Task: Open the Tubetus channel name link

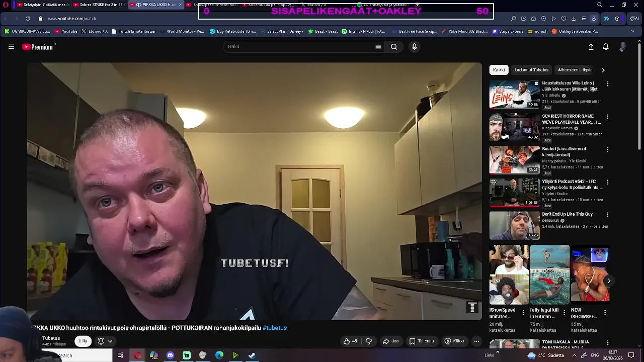Action: pos(51,338)
